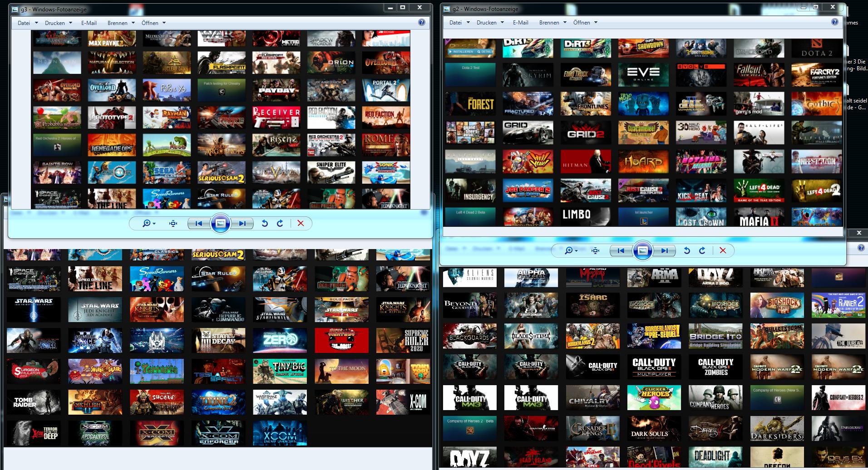Click the Crusader Kings II game tile
Viewport: 868px width, 470px height.
(593, 429)
